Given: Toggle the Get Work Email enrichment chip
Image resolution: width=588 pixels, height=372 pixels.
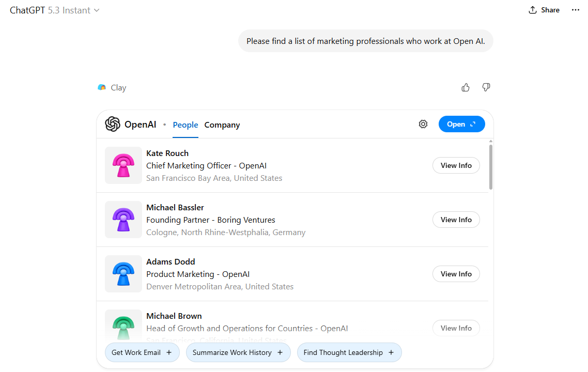Looking at the screenshot, I should pyautogui.click(x=142, y=352).
